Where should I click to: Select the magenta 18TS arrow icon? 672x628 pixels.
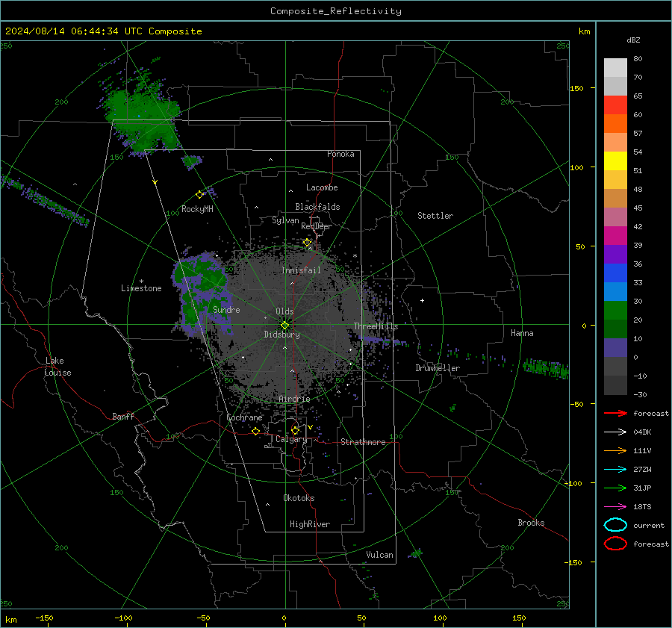[615, 507]
